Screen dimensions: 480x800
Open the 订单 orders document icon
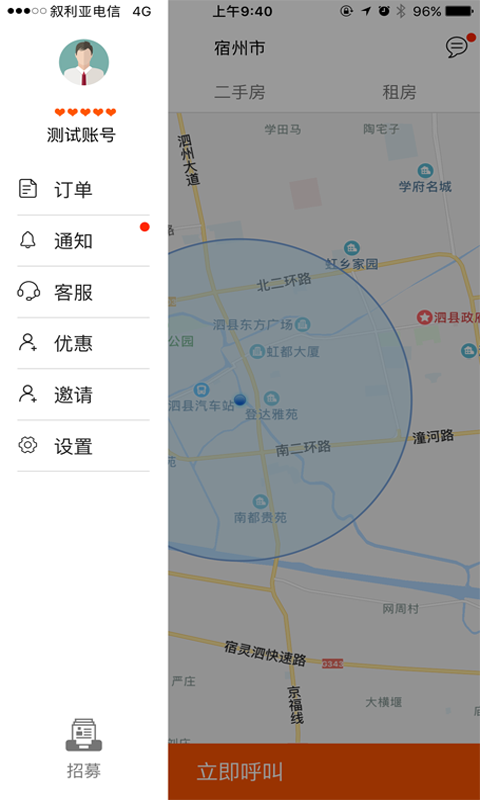point(28,189)
